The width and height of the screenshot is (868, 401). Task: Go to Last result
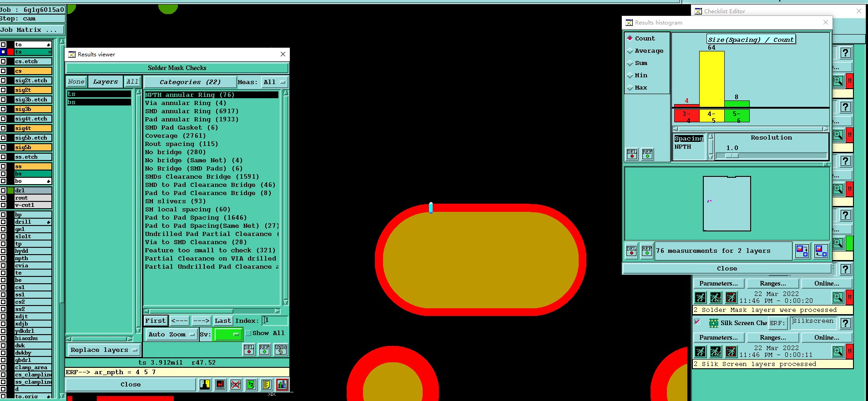pyautogui.click(x=223, y=321)
